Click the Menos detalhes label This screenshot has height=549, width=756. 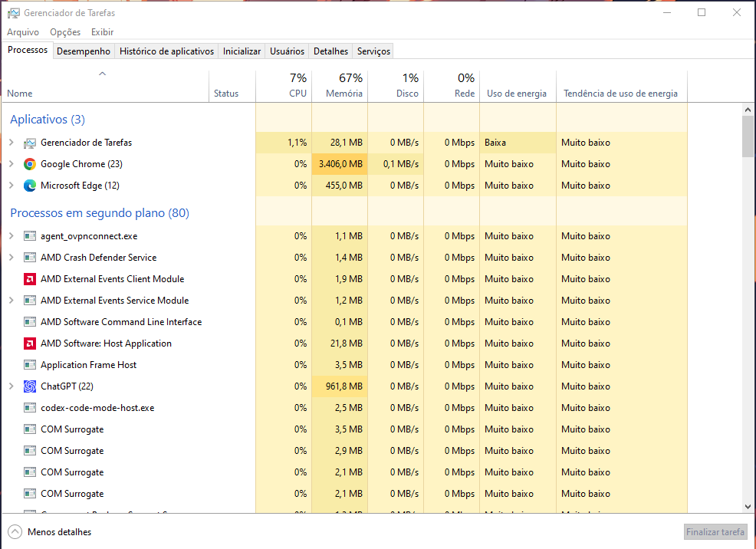pos(59,532)
